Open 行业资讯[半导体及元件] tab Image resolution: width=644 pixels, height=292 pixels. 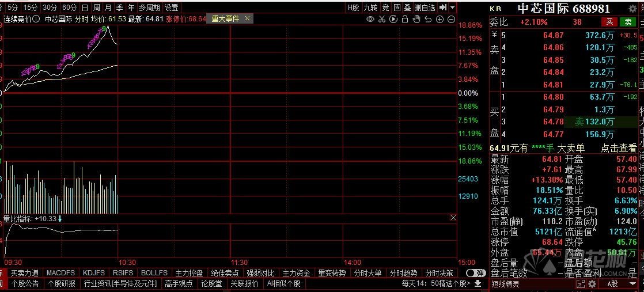(120, 283)
